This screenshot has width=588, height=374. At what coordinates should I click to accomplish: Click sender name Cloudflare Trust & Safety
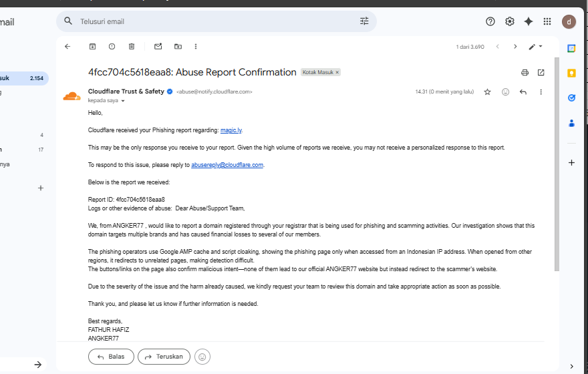pos(126,91)
